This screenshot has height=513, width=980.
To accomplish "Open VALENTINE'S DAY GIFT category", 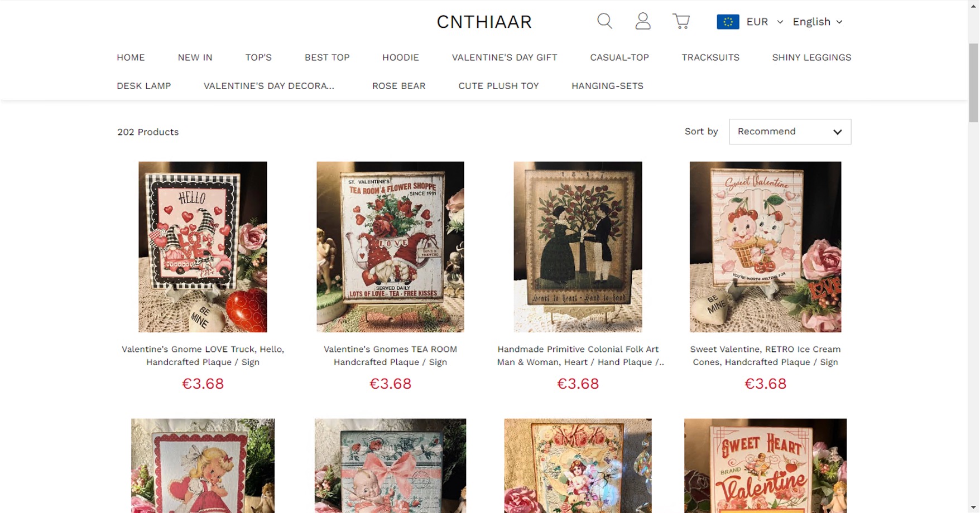I will click(505, 57).
